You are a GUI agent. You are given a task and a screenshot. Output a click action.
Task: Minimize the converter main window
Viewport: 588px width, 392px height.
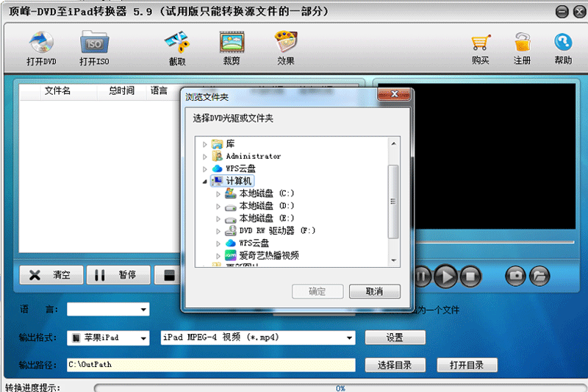pyautogui.click(x=562, y=12)
